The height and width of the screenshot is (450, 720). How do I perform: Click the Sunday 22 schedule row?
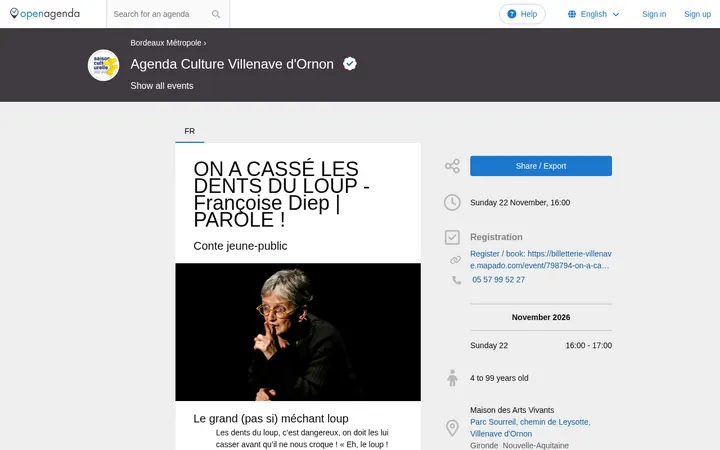pos(540,345)
